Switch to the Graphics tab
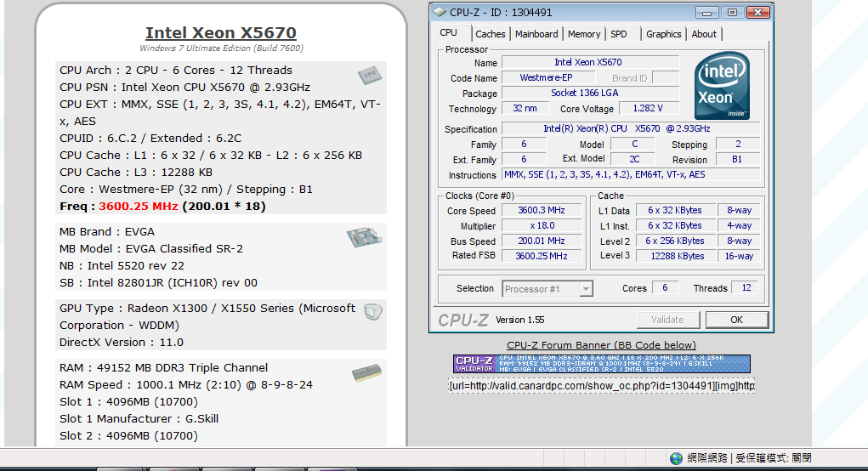Viewport: 868px width, 471px height. 663,34
